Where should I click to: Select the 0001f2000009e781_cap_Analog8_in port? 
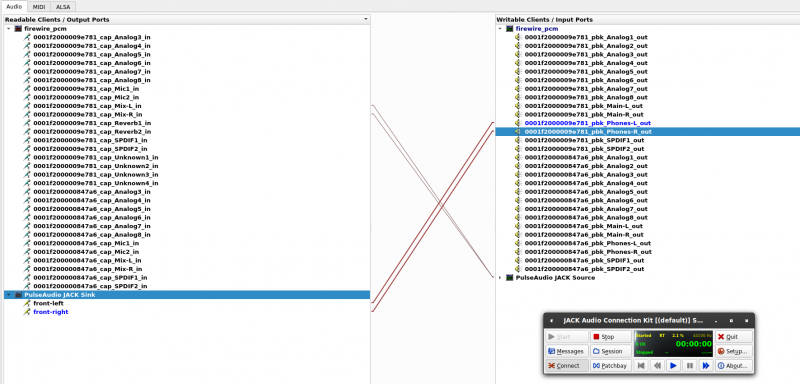[92, 80]
